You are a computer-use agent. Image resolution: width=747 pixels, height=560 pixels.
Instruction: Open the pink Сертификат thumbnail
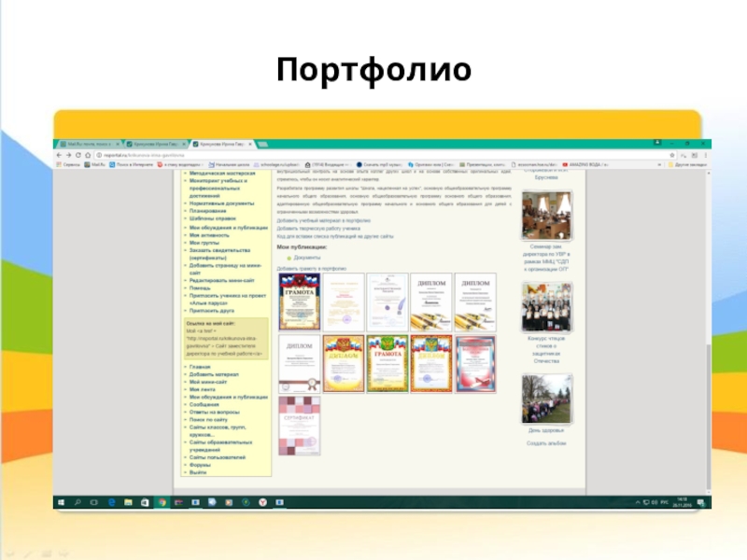(x=299, y=425)
